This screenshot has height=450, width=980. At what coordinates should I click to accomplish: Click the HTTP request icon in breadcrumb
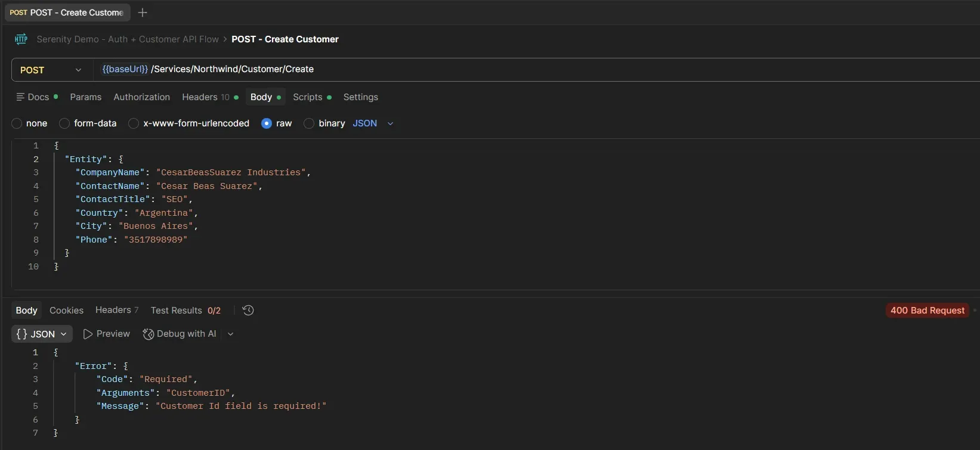(x=21, y=39)
